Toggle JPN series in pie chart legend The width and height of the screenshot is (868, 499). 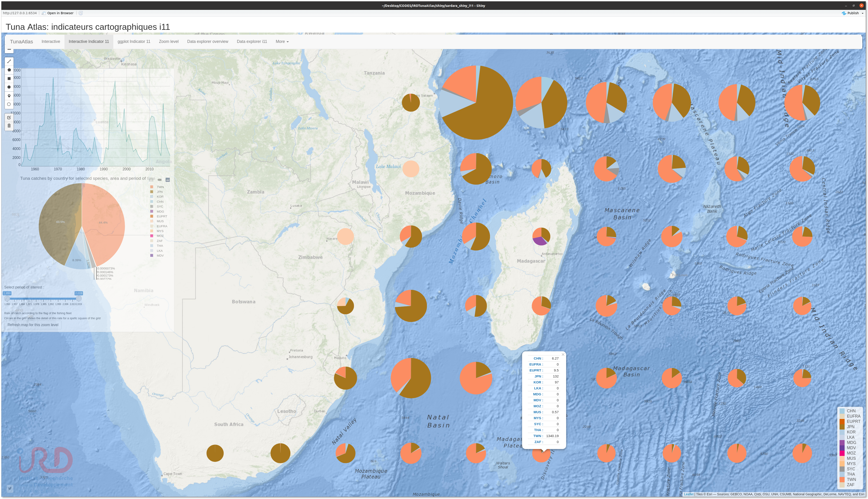click(159, 192)
